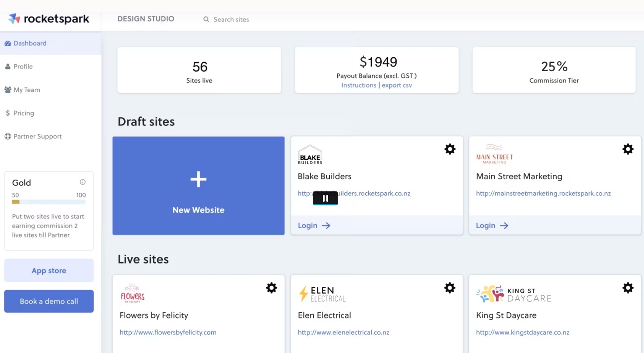Click the Pricing dollar icon

(7, 113)
